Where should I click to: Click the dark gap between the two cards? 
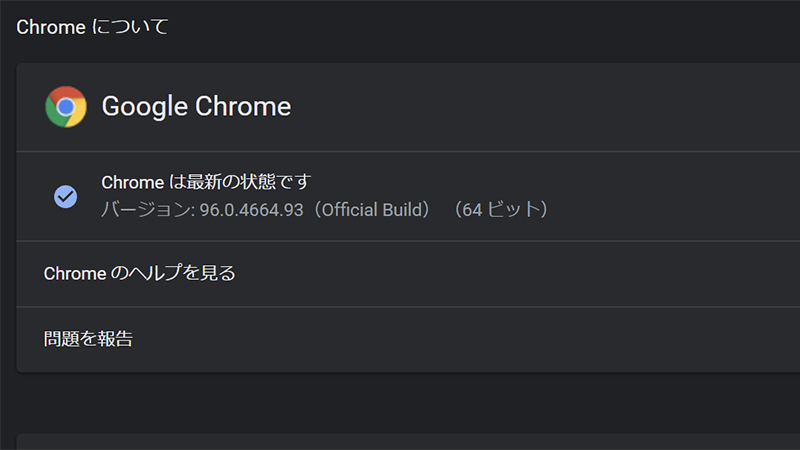[400, 402]
